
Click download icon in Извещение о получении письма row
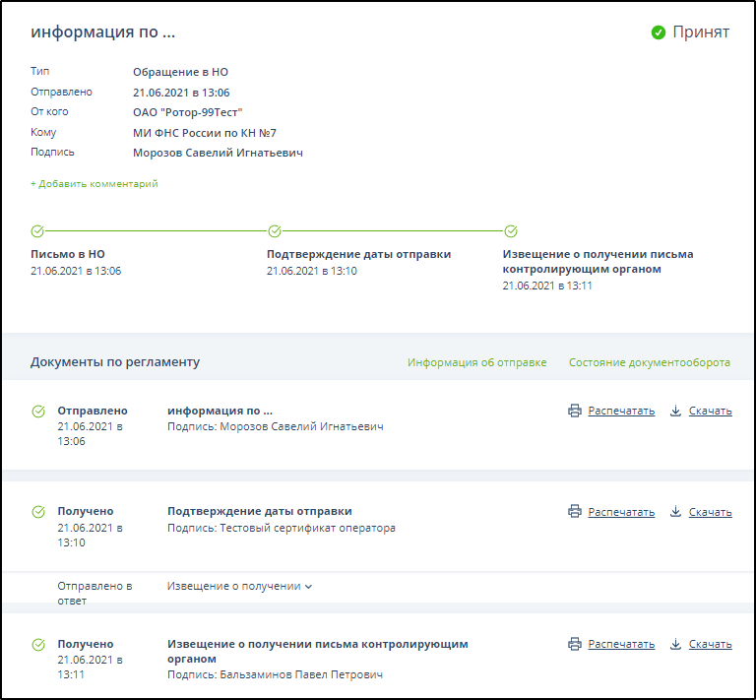[x=676, y=645]
